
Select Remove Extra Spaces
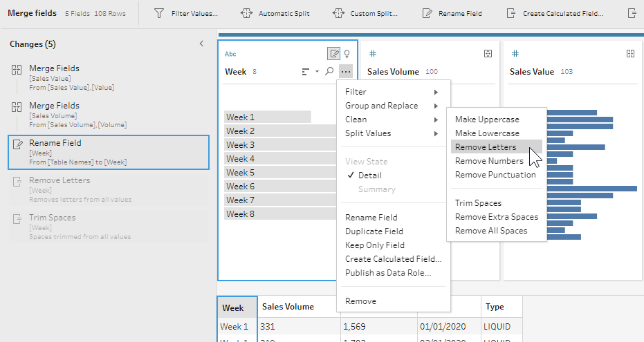(x=497, y=217)
